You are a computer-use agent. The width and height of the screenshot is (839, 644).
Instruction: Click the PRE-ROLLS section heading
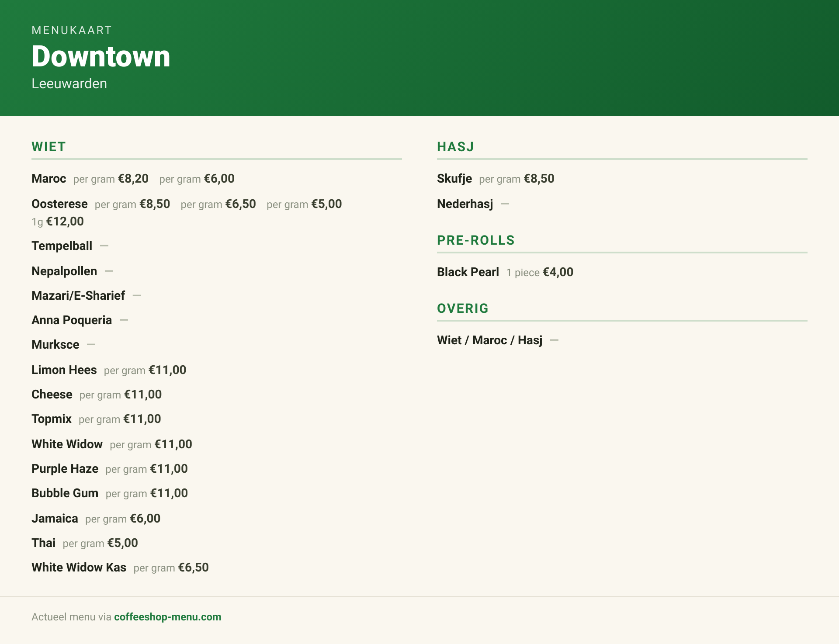click(476, 240)
